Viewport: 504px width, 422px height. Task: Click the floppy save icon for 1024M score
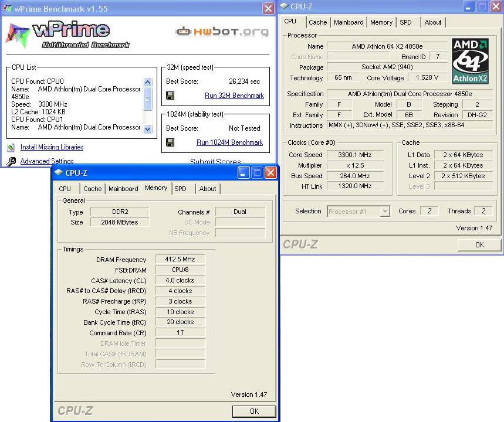tap(170, 142)
